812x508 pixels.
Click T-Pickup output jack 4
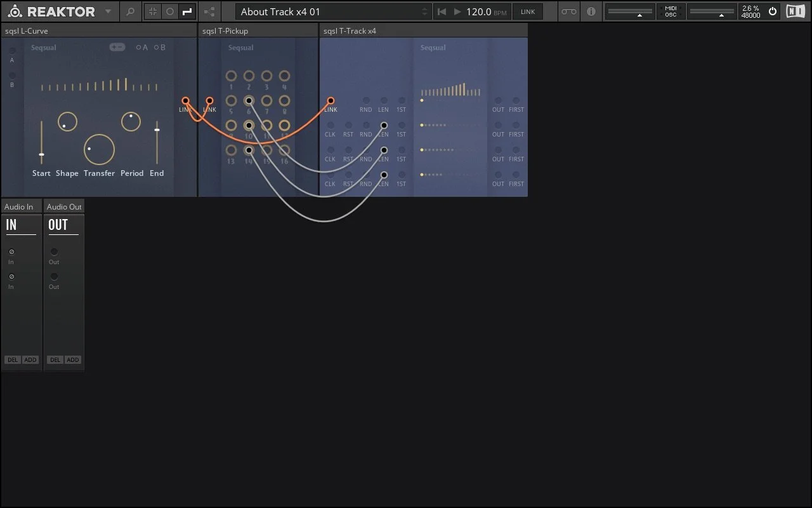point(284,76)
